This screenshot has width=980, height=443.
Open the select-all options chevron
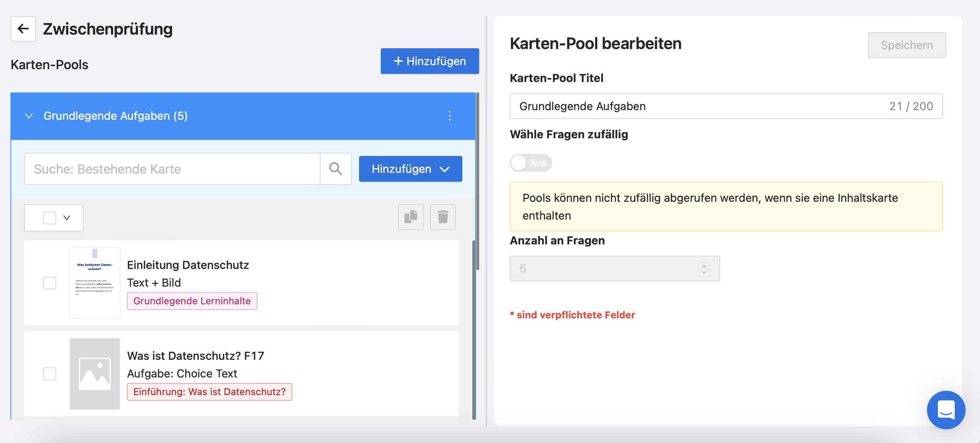(67, 218)
